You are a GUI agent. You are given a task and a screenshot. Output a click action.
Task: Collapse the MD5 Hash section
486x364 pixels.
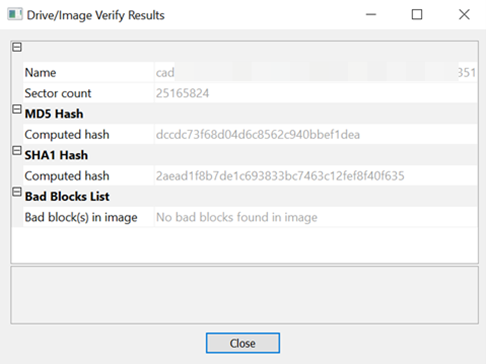pos(17,109)
